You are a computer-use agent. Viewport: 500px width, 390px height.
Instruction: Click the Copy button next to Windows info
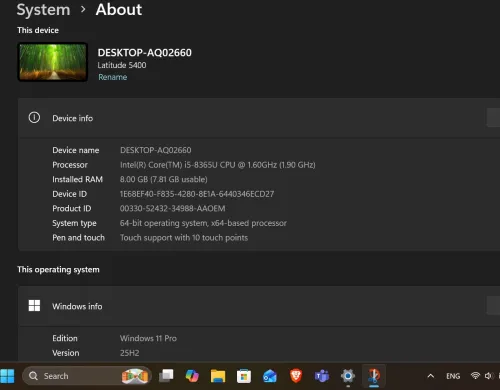(494, 306)
